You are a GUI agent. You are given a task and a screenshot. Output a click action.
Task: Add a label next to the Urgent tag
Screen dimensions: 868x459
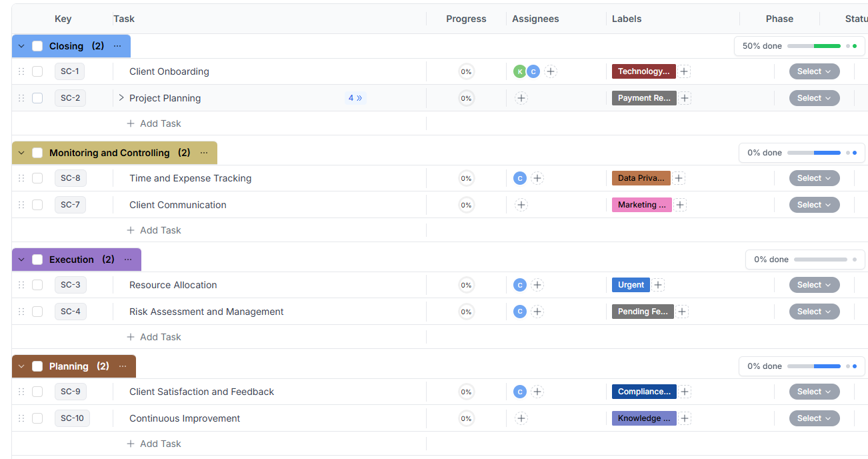point(658,285)
